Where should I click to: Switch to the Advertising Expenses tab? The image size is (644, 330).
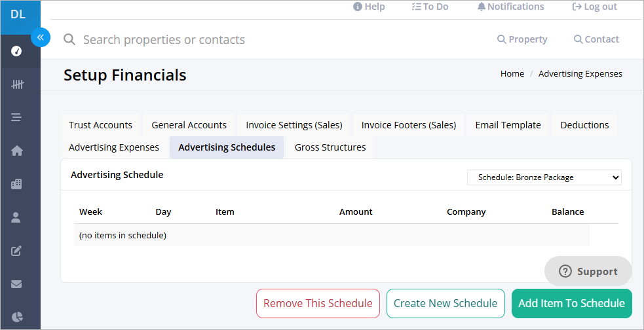tap(114, 147)
